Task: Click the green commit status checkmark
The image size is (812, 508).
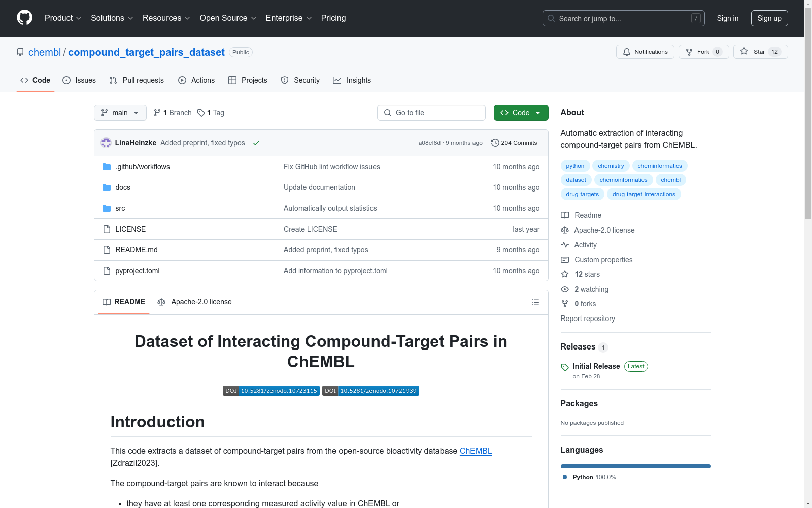Action: 256,143
